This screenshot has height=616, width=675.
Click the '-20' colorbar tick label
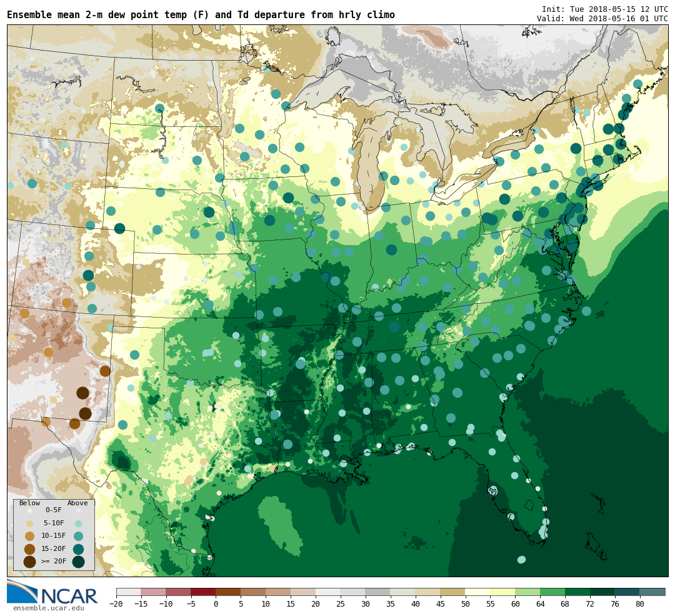(x=116, y=604)
